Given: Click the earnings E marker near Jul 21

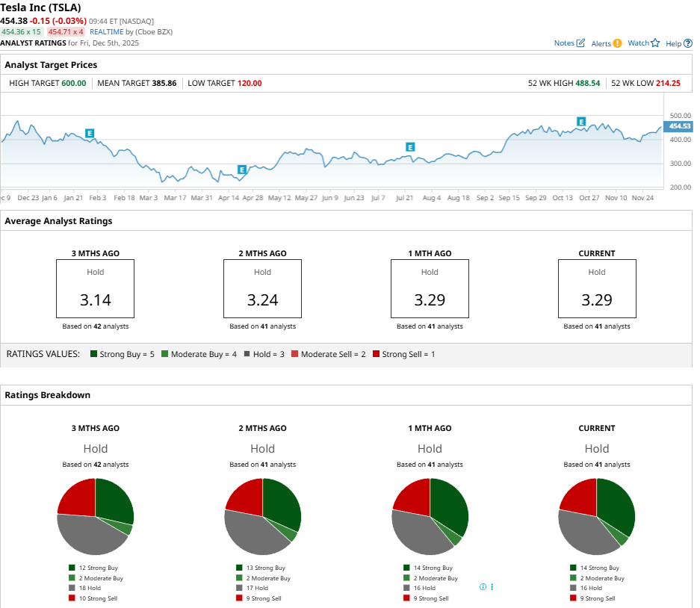Looking at the screenshot, I should [x=410, y=147].
